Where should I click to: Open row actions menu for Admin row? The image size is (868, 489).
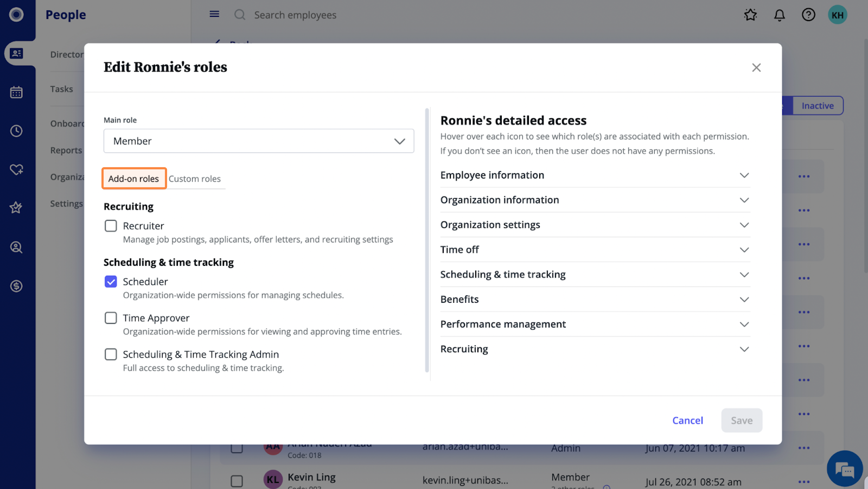pos(804,447)
